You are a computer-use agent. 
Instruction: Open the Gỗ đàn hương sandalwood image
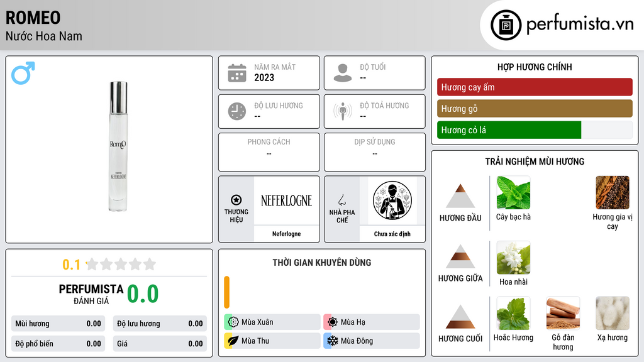coord(563,314)
